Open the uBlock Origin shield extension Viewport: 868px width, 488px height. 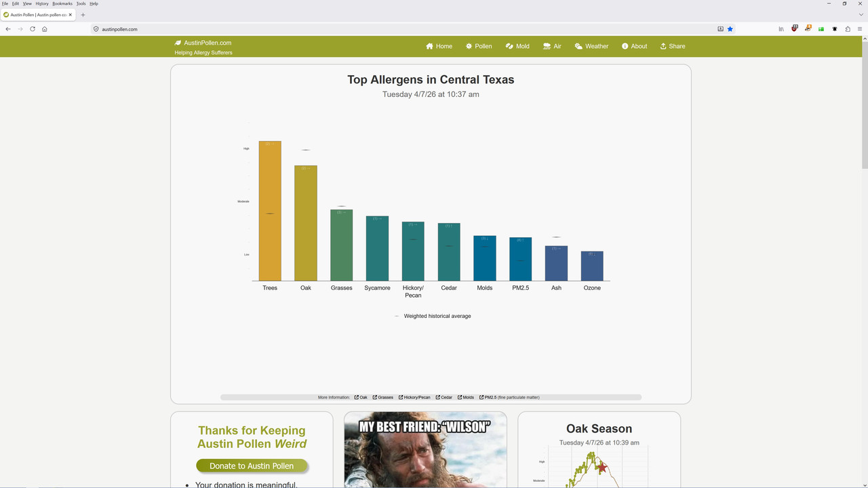coord(795,29)
